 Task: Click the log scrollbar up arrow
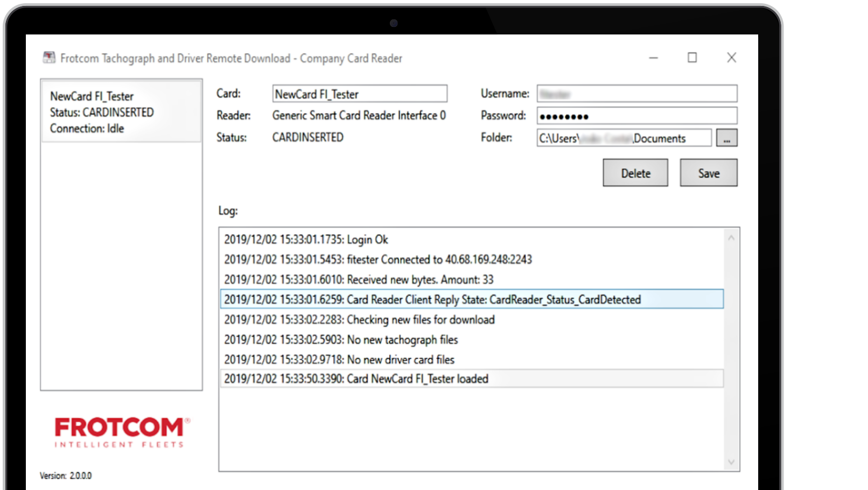click(731, 237)
